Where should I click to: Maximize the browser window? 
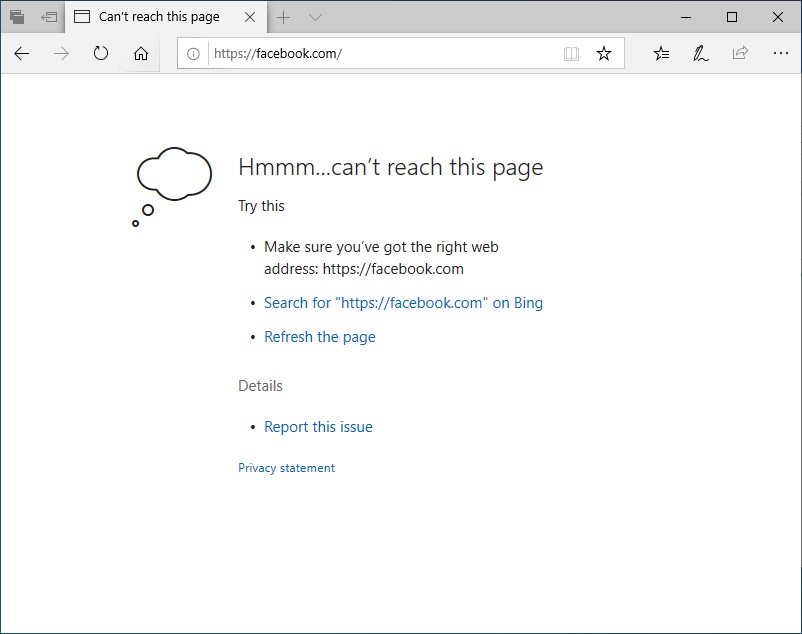click(732, 17)
